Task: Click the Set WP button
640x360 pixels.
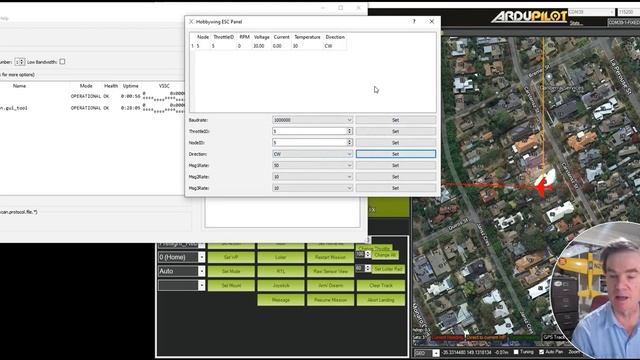Action: [231, 257]
